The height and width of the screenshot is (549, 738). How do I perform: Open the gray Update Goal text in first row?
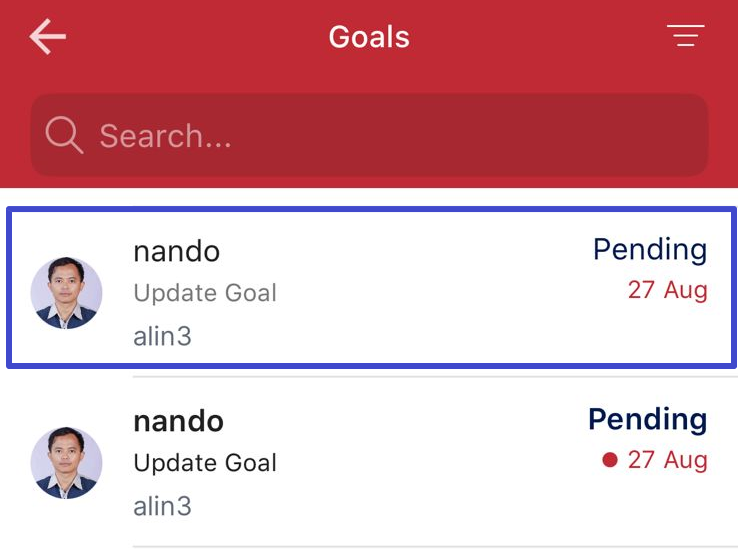[205, 293]
